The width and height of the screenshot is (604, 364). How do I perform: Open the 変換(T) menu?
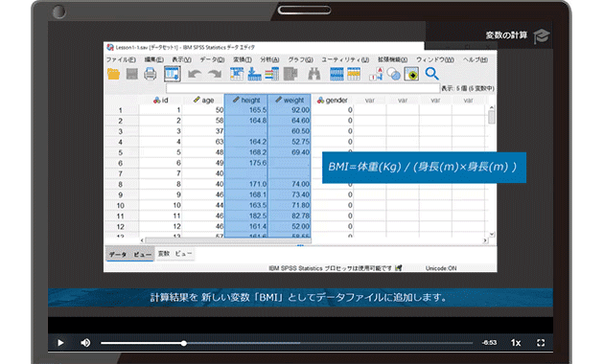[243, 59]
